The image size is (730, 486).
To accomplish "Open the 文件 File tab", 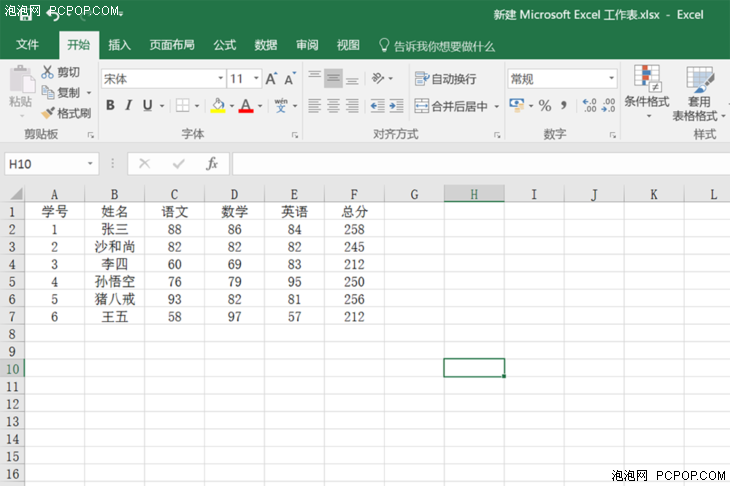I will [27, 45].
